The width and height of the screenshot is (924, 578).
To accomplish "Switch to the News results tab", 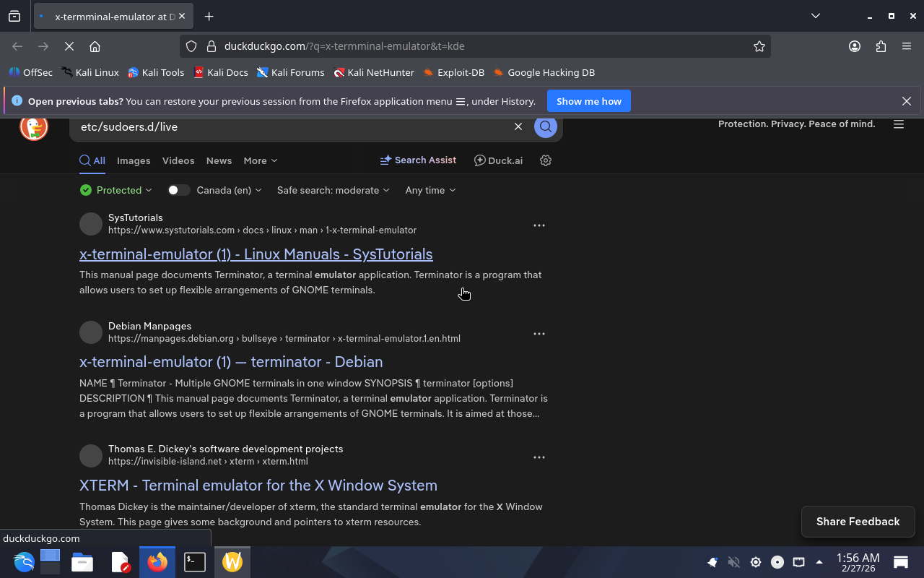I will [219, 160].
